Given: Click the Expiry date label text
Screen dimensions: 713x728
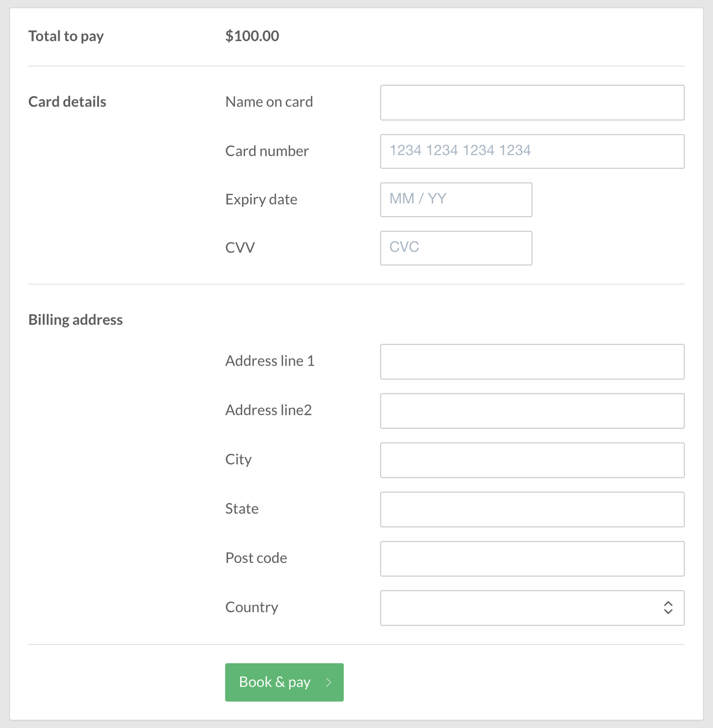Looking at the screenshot, I should pyautogui.click(x=261, y=199).
